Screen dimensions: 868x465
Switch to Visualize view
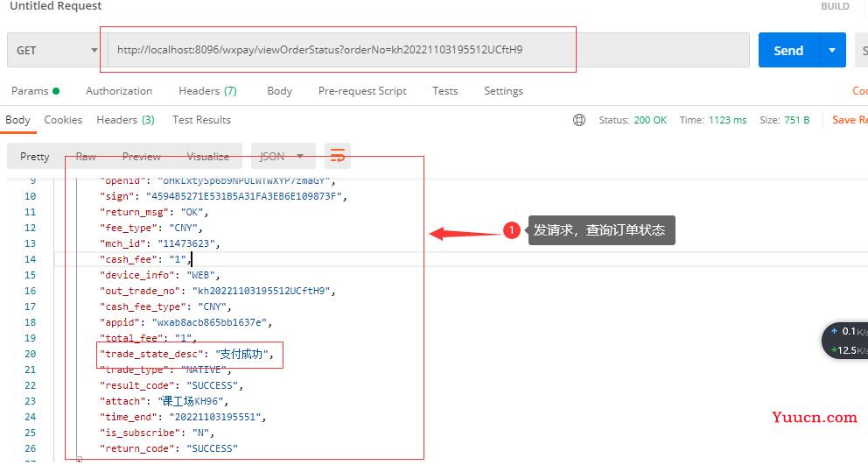pos(208,156)
